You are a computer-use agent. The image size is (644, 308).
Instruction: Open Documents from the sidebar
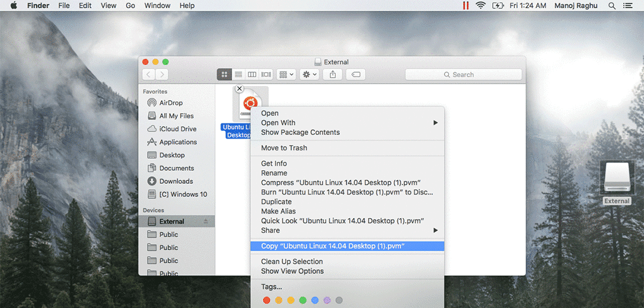(177, 168)
